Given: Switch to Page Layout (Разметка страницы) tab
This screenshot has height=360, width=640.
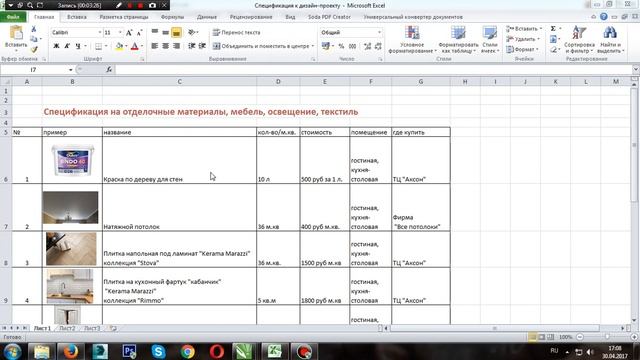Looking at the screenshot, I should pos(124,17).
